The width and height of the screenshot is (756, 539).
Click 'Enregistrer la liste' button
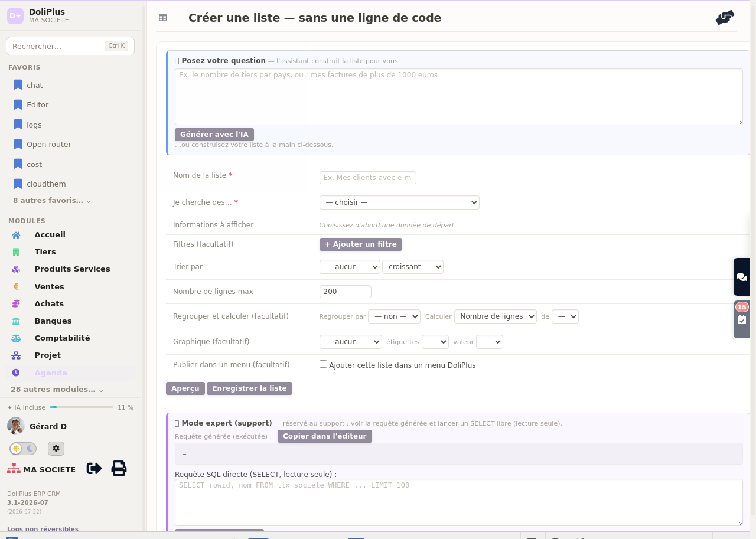click(x=249, y=388)
